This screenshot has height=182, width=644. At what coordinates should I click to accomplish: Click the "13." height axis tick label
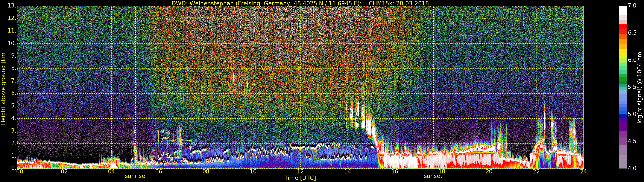12,6
